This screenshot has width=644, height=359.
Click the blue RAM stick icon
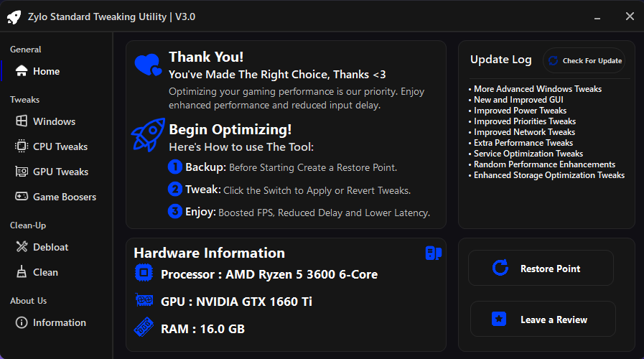144,327
